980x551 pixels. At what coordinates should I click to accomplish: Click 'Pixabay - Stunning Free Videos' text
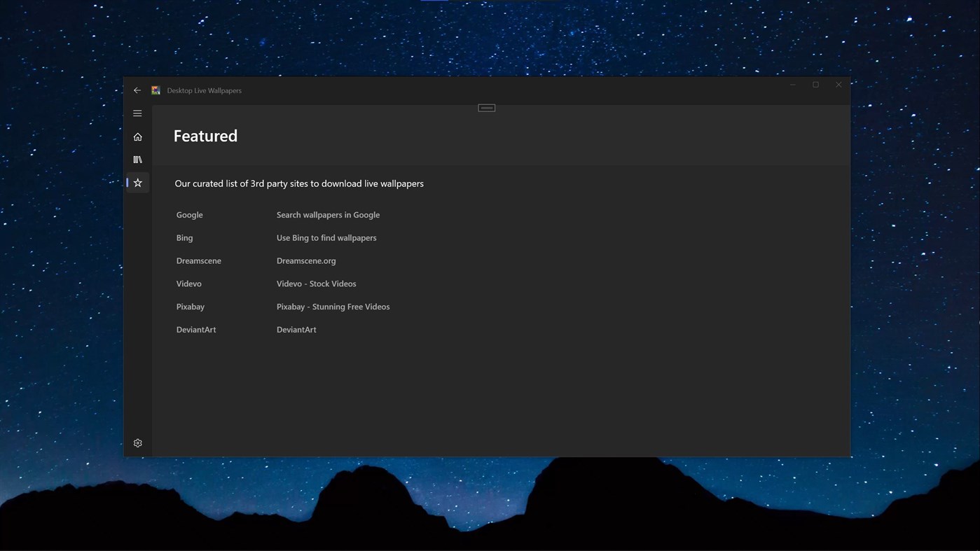(x=333, y=307)
